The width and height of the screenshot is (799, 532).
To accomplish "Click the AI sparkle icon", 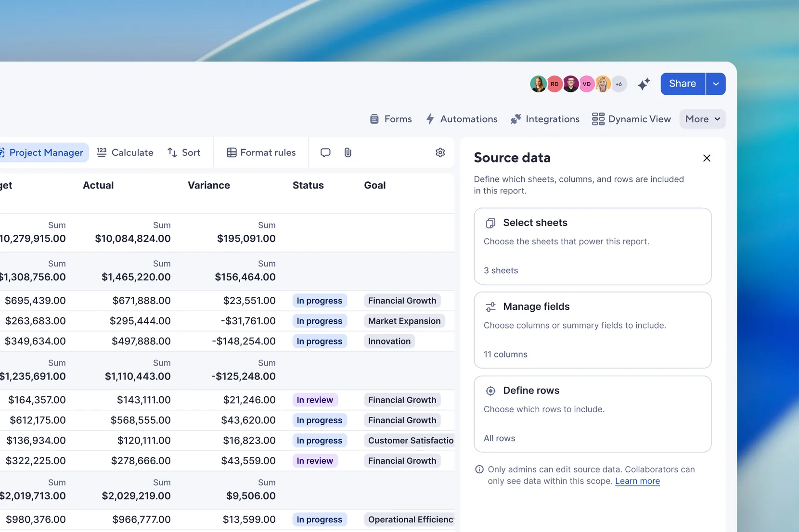I will point(644,84).
